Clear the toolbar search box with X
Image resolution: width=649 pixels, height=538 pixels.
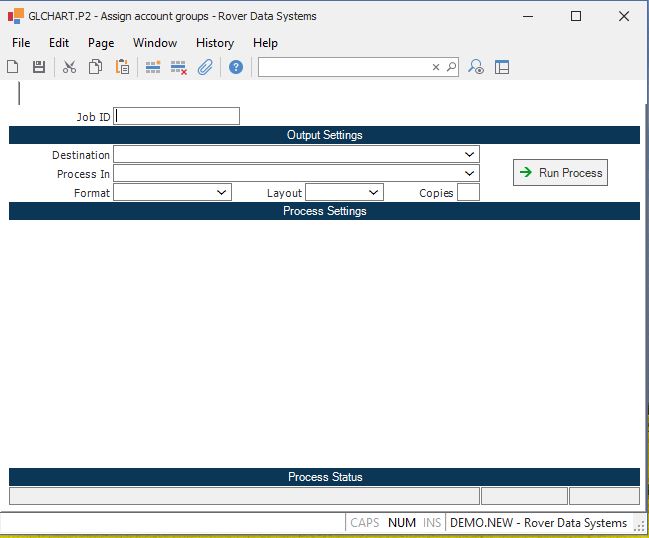[436, 67]
